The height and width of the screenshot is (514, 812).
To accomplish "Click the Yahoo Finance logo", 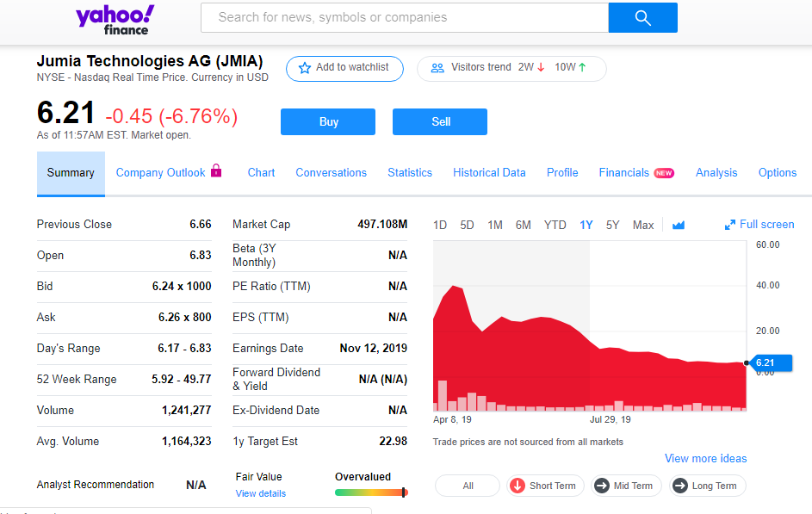I will point(115,19).
